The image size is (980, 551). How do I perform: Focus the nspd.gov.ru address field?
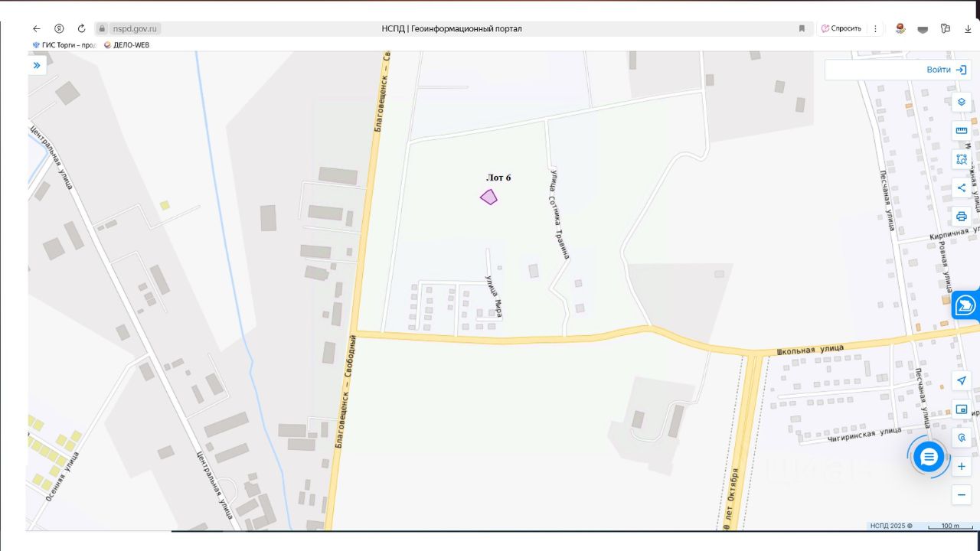coord(135,28)
